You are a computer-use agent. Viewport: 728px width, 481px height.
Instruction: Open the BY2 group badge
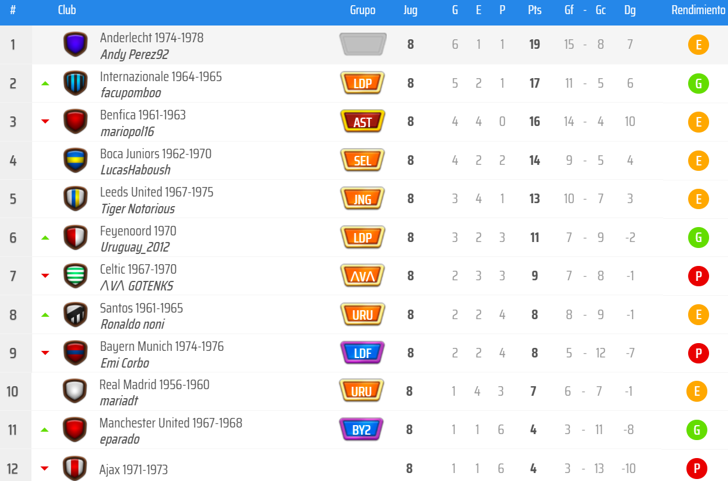pyautogui.click(x=362, y=429)
